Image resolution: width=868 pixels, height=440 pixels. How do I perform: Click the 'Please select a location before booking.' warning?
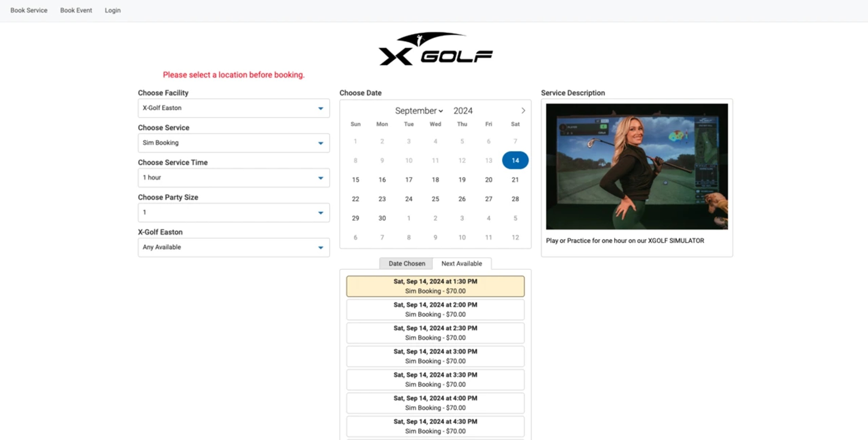(x=234, y=75)
